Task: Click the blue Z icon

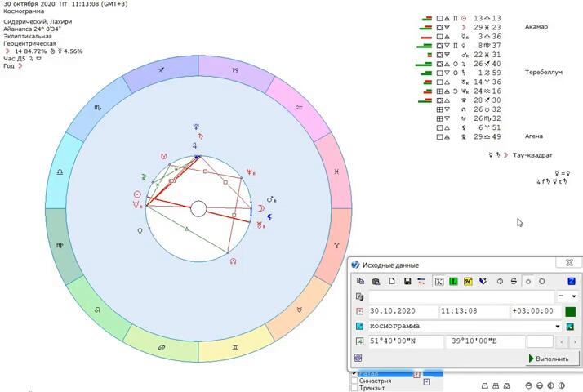Action: pyautogui.click(x=572, y=281)
